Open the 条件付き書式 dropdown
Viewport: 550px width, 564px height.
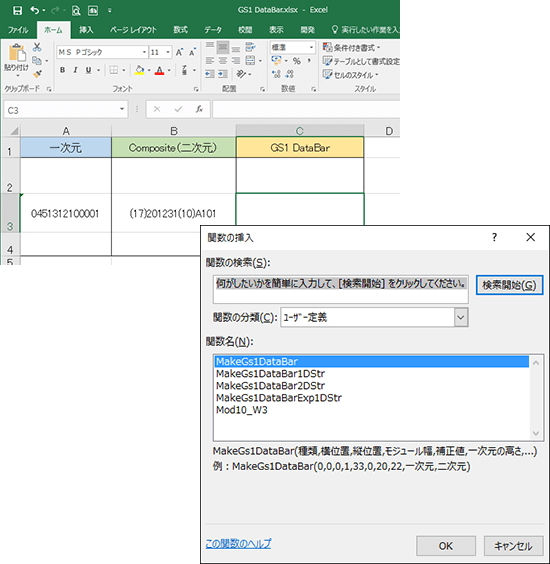[x=351, y=47]
